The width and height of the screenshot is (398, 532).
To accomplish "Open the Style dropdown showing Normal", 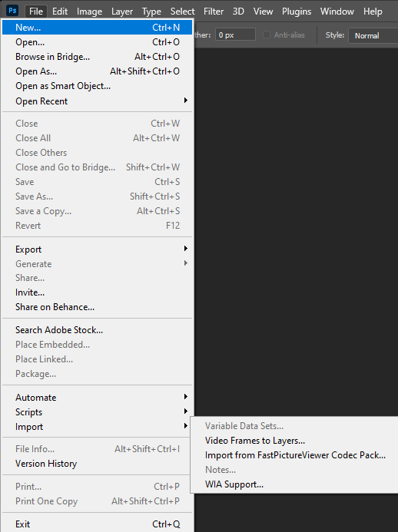I will (373, 35).
